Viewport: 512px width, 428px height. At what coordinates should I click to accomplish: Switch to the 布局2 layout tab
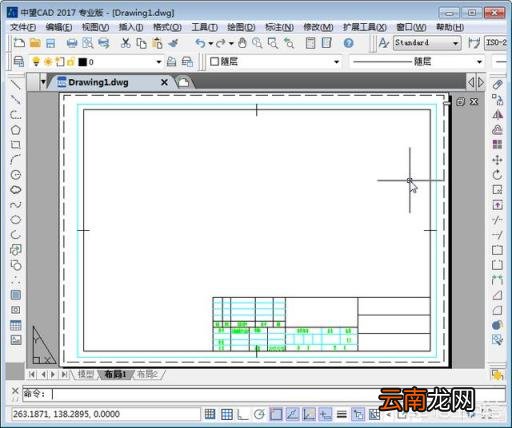click(x=147, y=374)
